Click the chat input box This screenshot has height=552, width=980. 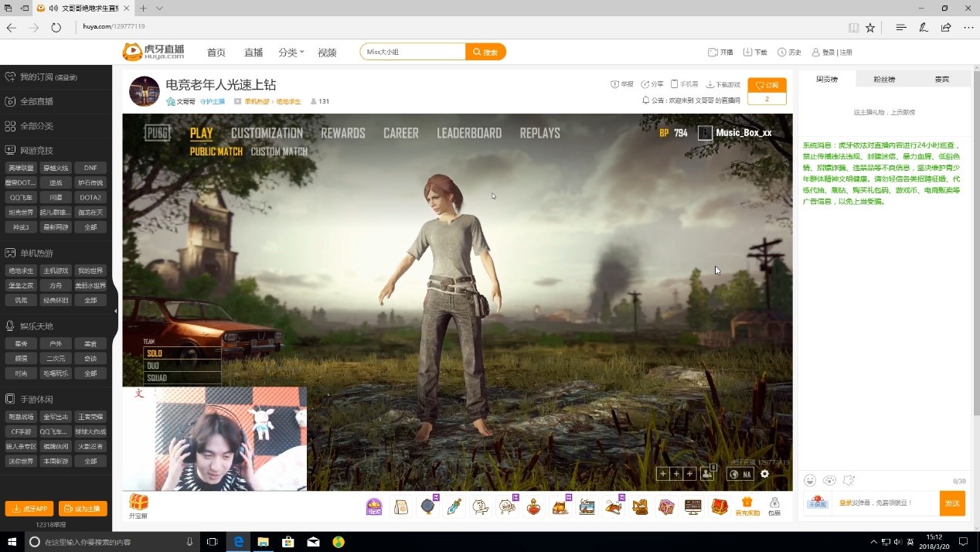pyautogui.click(x=885, y=503)
